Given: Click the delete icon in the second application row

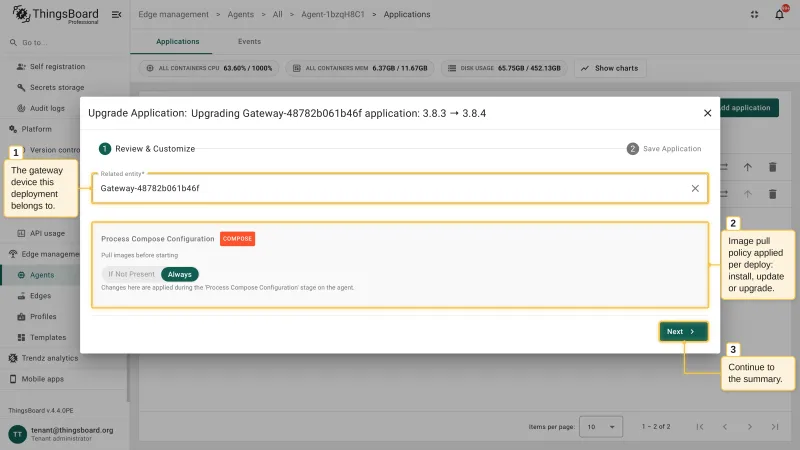Looking at the screenshot, I should [x=772, y=194].
